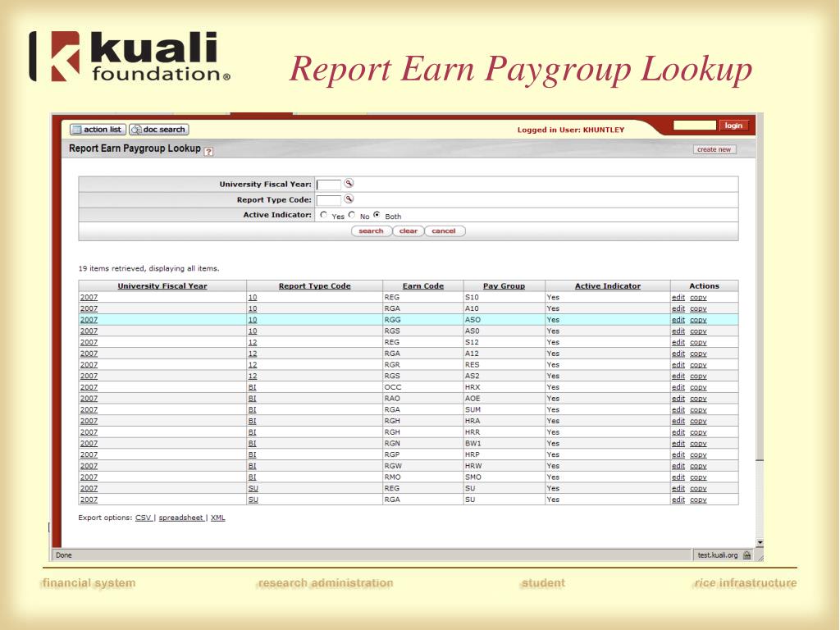This screenshot has height=630, width=840.
Task: Click the browser vertical scrollbar down arrow
Action: click(760, 543)
